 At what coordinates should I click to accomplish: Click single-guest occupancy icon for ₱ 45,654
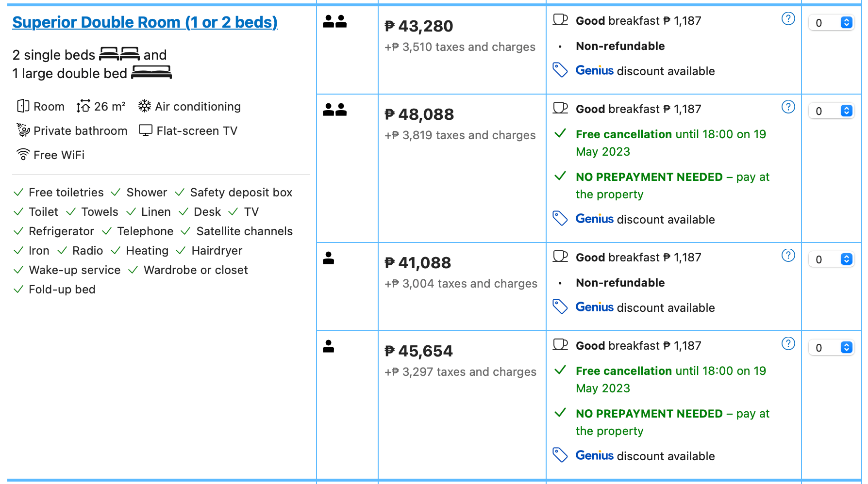click(329, 346)
